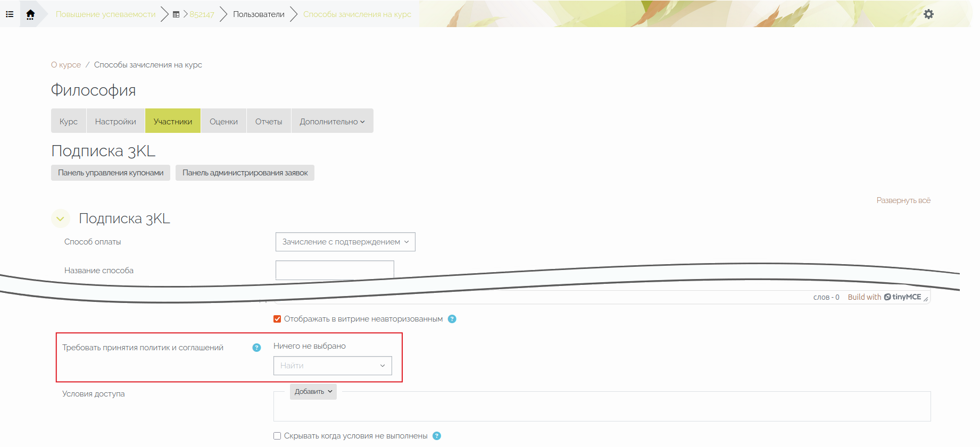The image size is (980, 447).
Task: Click the 'Название способа' text field
Action: 334,269
